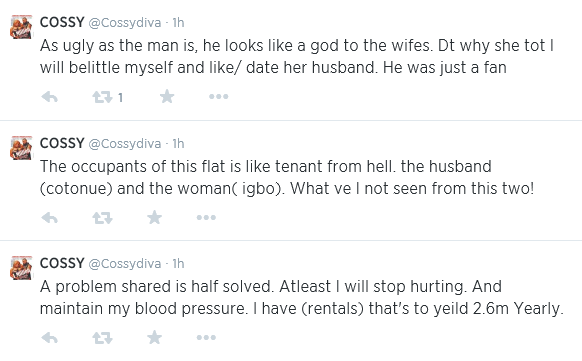Open more options on 'problem shared' tweet
582x361 pixels.
[x=206, y=338]
